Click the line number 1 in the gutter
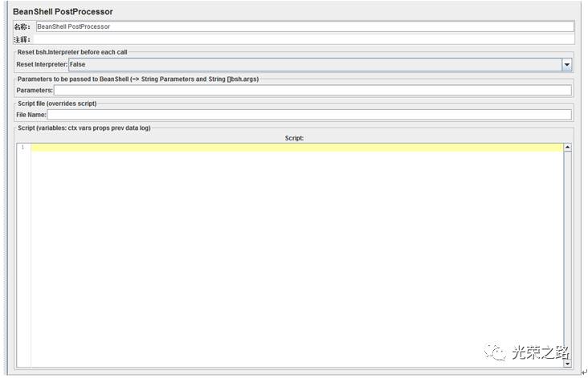Screen dimensions: 588x378 tap(22, 147)
